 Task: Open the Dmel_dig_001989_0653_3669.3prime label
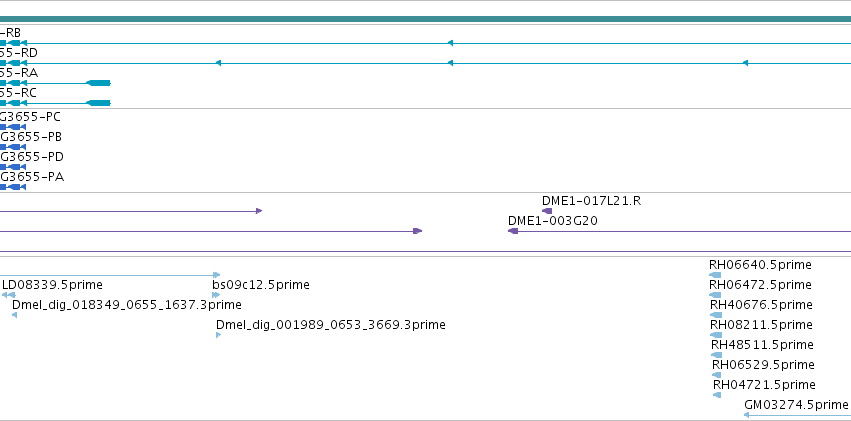point(331,325)
